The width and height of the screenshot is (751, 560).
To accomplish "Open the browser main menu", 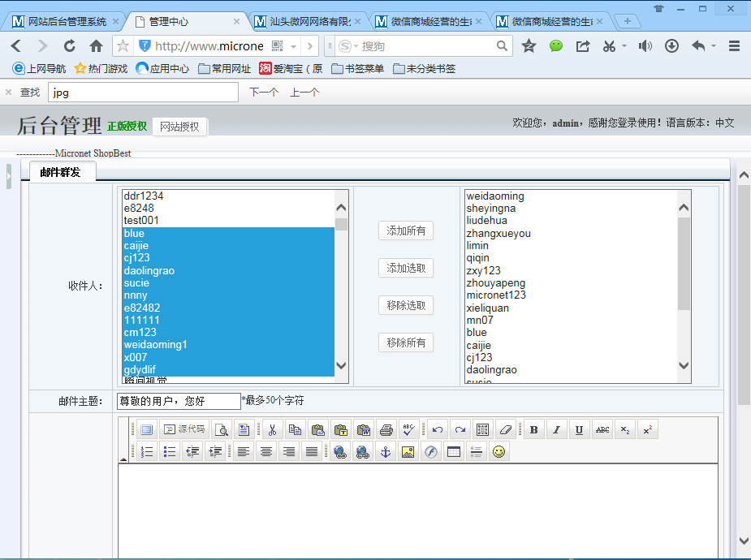I will [x=734, y=46].
